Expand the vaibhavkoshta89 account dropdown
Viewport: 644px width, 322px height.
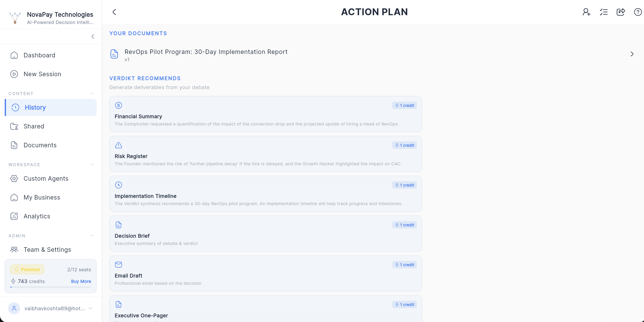tap(90, 309)
